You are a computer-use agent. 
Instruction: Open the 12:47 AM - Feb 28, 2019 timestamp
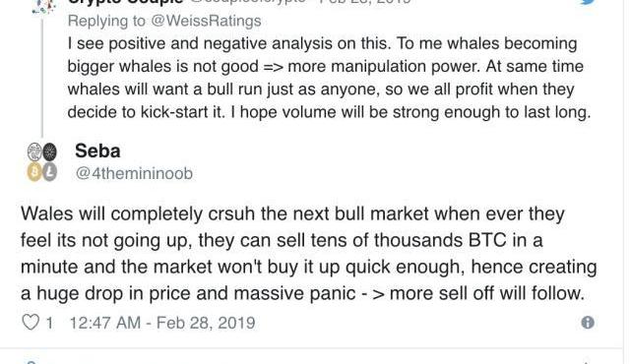click(x=162, y=323)
